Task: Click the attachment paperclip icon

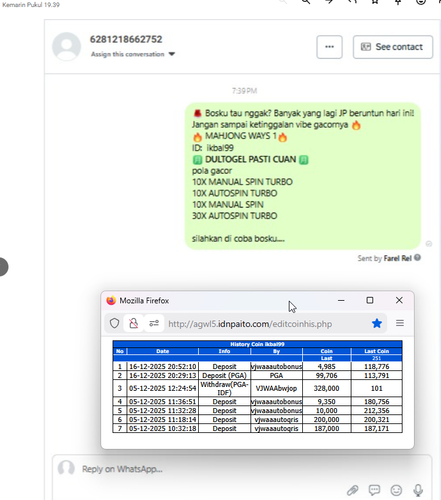Action: click(x=353, y=490)
